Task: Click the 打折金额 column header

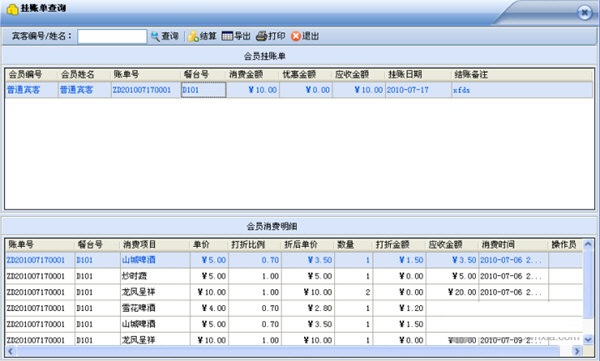Action: pos(399,245)
